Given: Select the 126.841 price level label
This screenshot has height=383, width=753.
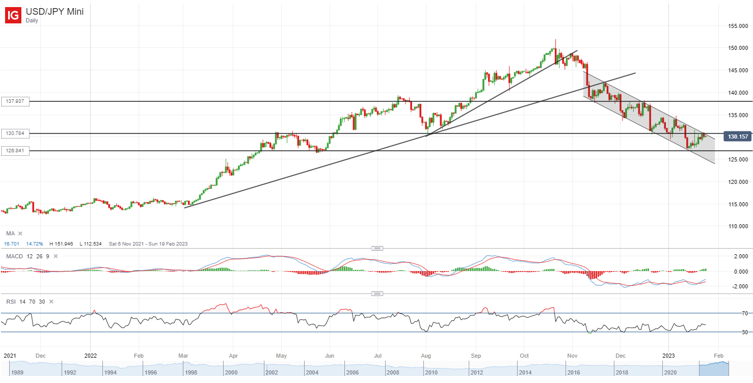Looking at the screenshot, I should [16, 151].
